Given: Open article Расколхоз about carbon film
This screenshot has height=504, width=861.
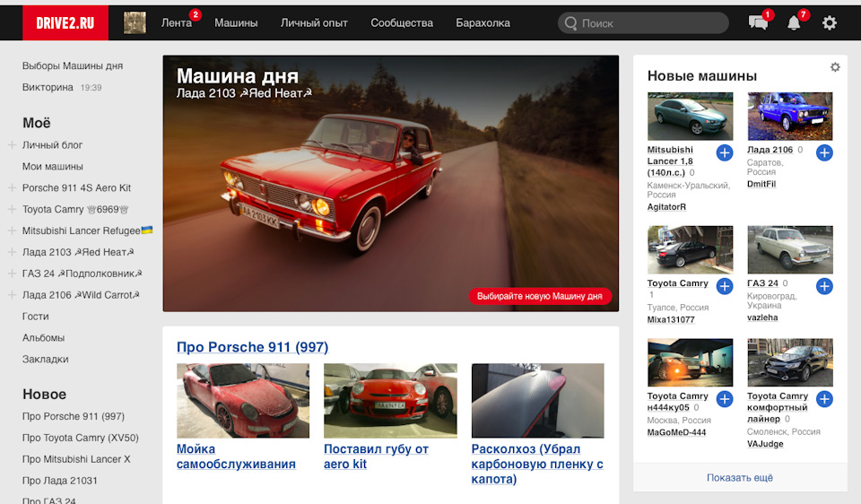Looking at the screenshot, I should point(537,464).
